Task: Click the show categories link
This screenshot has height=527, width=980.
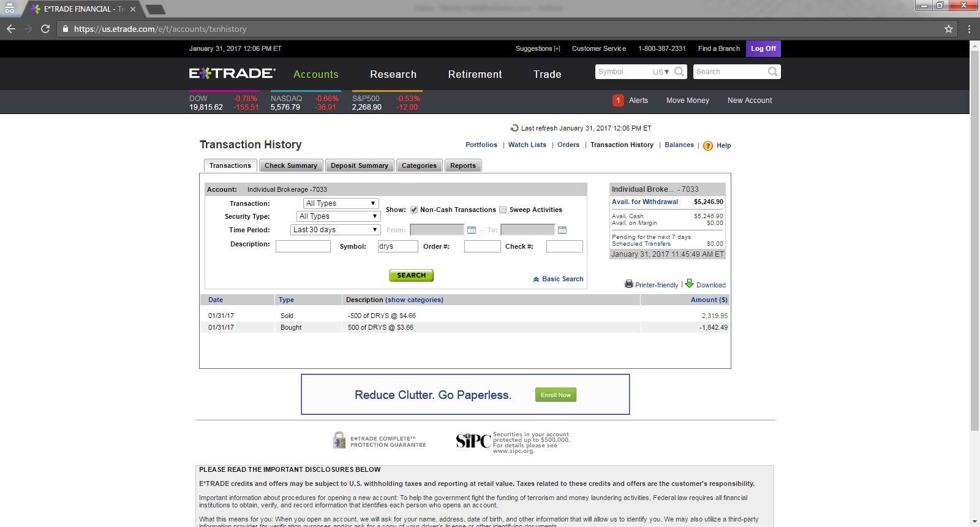Action: 414,300
